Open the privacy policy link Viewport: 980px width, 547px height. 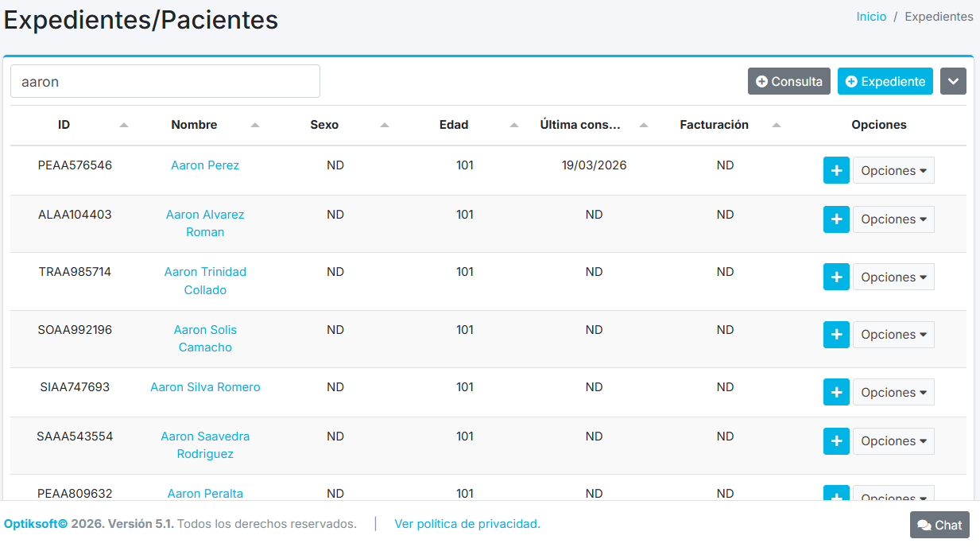point(467,524)
